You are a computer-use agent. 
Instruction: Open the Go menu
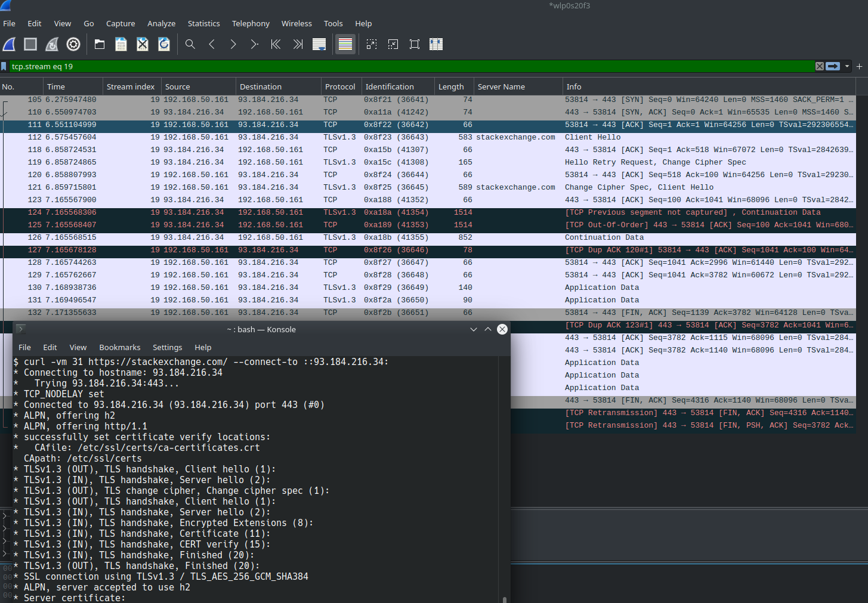pyautogui.click(x=89, y=23)
